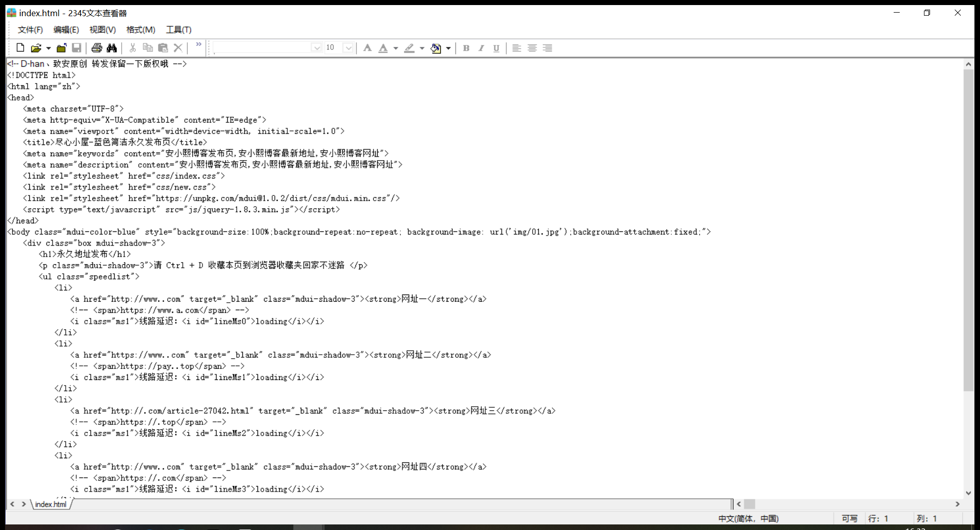Click the mdui.min.css stylesheet line
Screen dimensions: 980x530
click(x=211, y=199)
